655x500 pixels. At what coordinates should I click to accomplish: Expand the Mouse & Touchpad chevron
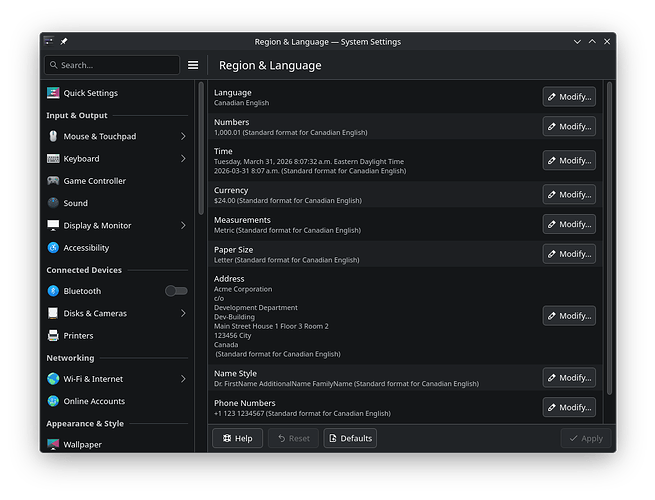pos(183,136)
